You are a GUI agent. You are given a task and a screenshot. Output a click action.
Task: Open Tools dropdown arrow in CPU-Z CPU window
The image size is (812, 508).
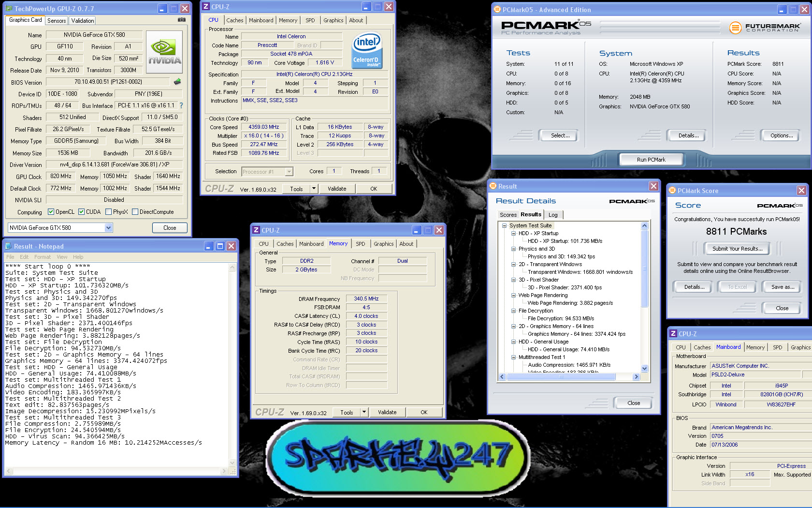click(314, 189)
